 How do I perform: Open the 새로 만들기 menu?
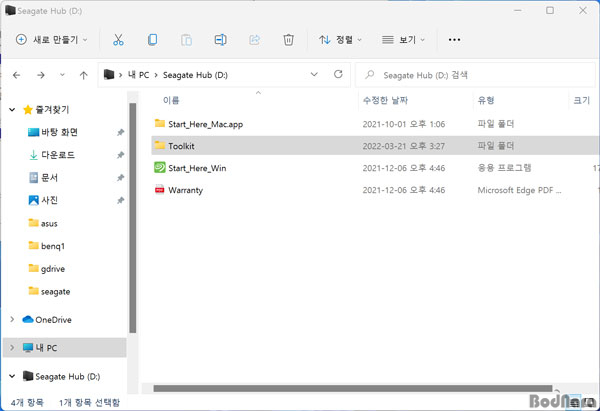(x=52, y=39)
